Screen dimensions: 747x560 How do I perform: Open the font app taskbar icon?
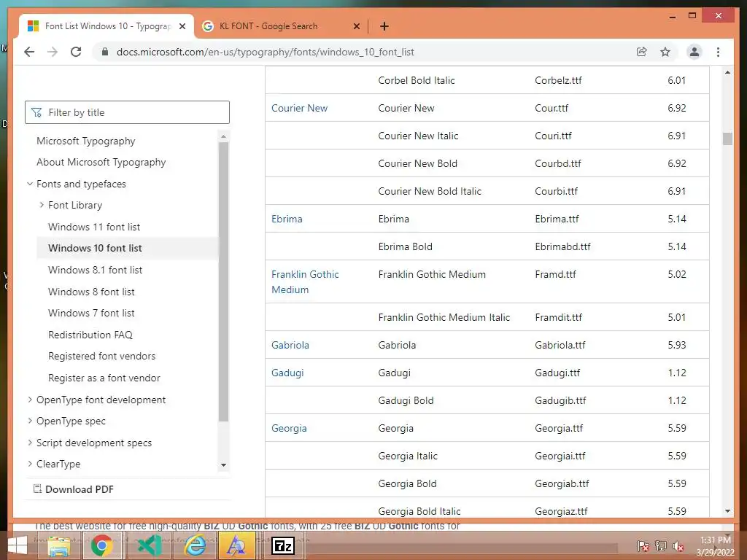tap(236, 546)
